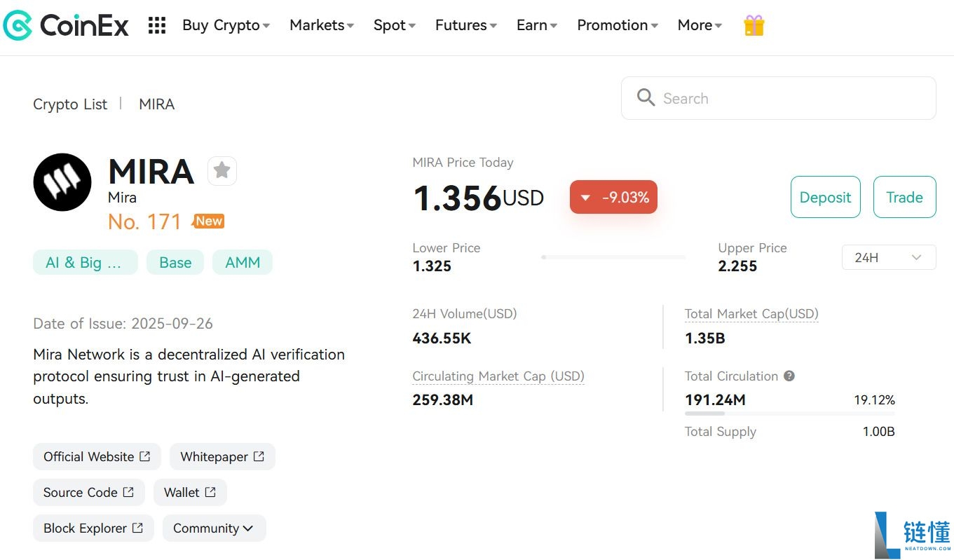954x560 pixels.
Task: Open the Official Website link
Action: [x=97, y=456]
